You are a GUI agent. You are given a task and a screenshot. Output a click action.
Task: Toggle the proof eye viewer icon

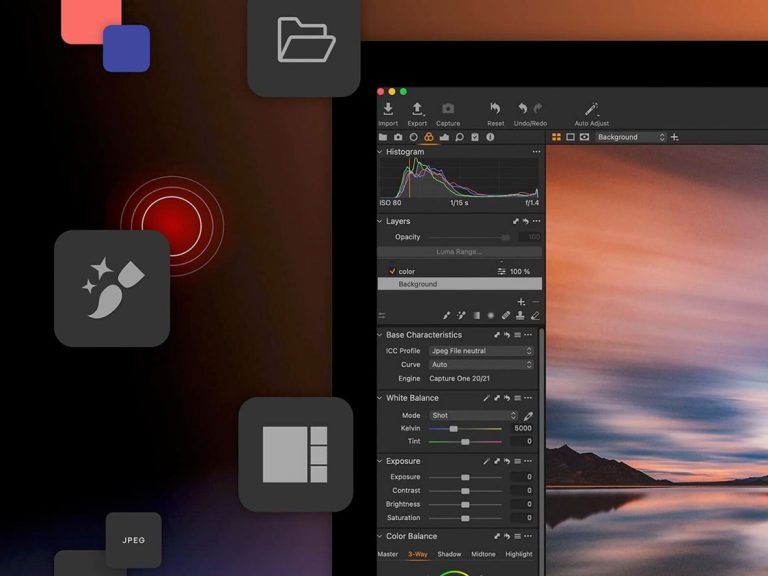[x=584, y=137]
